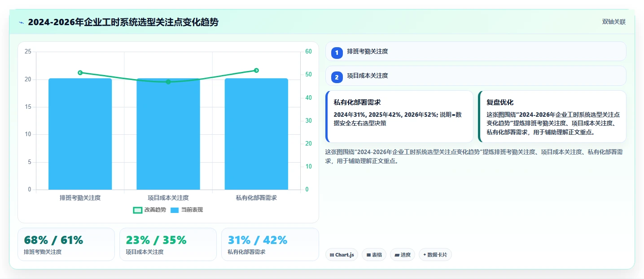
Task: Click the 私有化部署需求 detail card heading
Action: tap(357, 102)
